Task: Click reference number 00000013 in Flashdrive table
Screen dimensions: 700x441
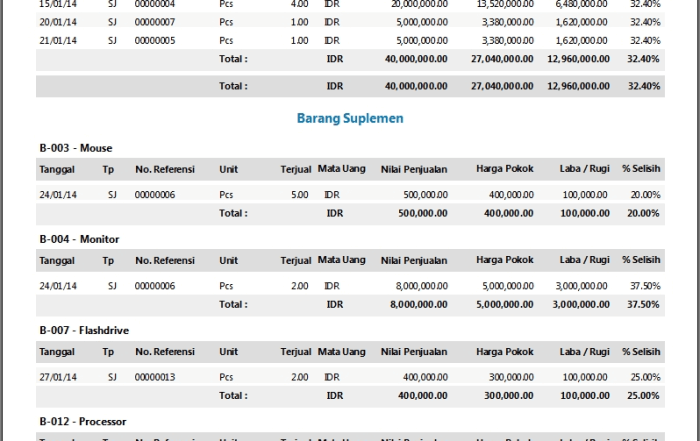Action: pyautogui.click(x=154, y=377)
